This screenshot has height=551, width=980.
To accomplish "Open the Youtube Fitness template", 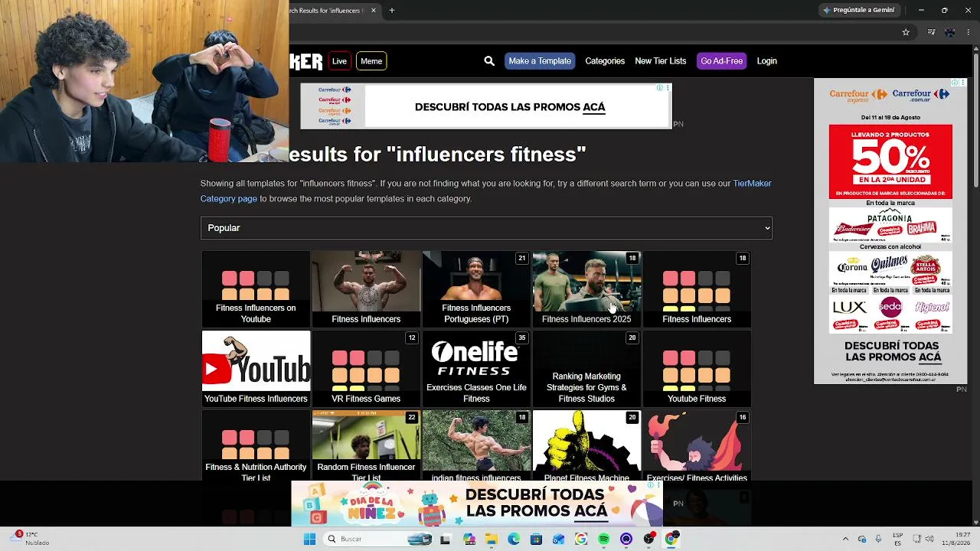I will [x=697, y=369].
